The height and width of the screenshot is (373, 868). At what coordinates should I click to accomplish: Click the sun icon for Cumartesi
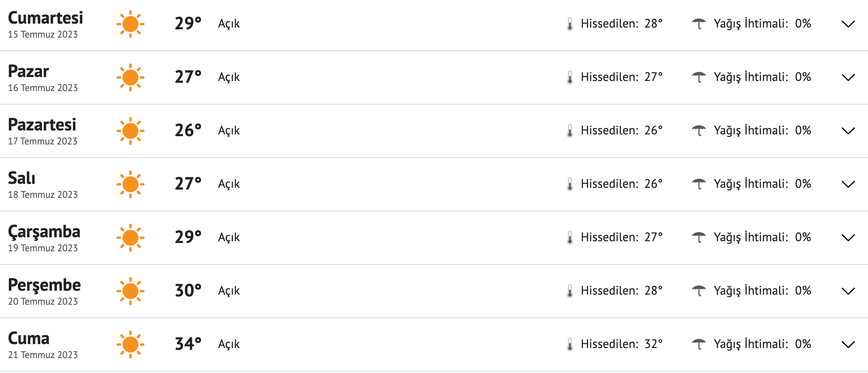pos(131,24)
